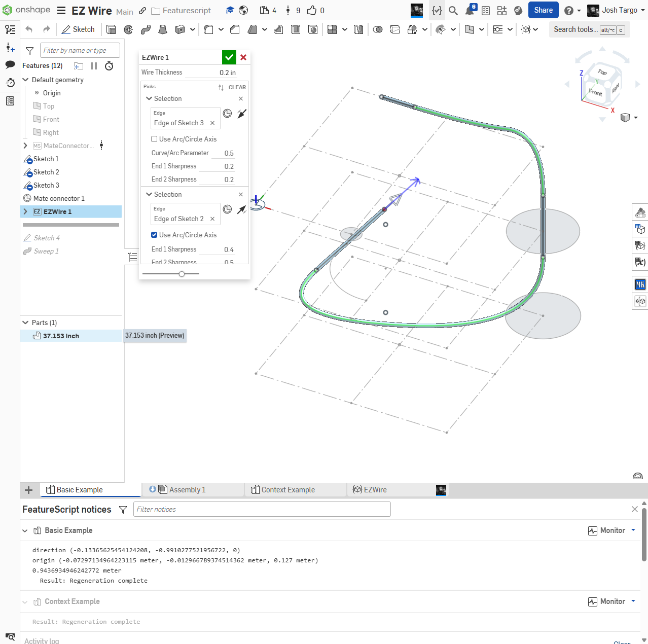
Task: Uncheck Use Arc/Circle Axis for Sketch 2 edge
Action: click(x=154, y=235)
